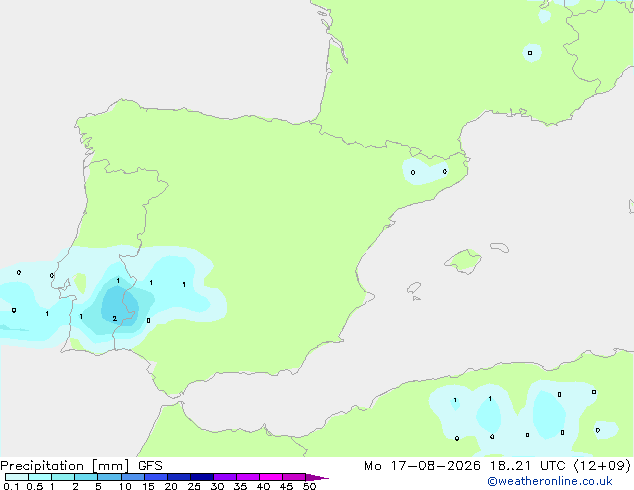Click the 'Precipitation [mm]' title text
This screenshot has height=490, width=634.
pos(64,466)
